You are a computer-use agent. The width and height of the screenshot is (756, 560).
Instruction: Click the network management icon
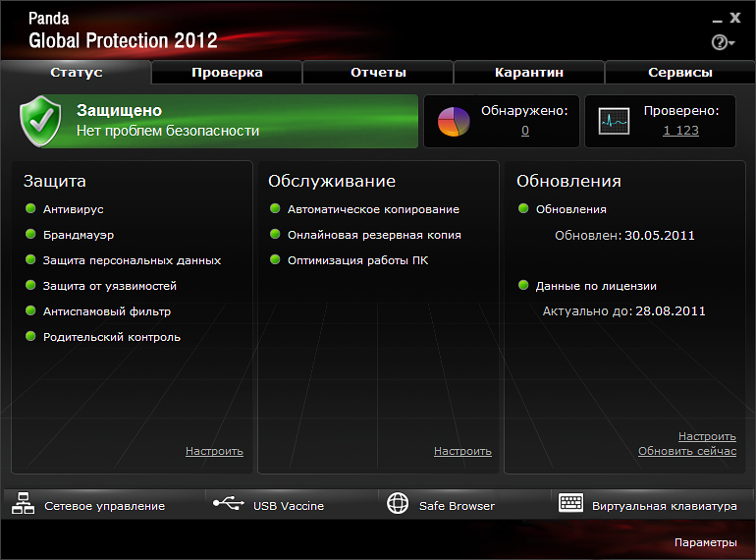23,504
